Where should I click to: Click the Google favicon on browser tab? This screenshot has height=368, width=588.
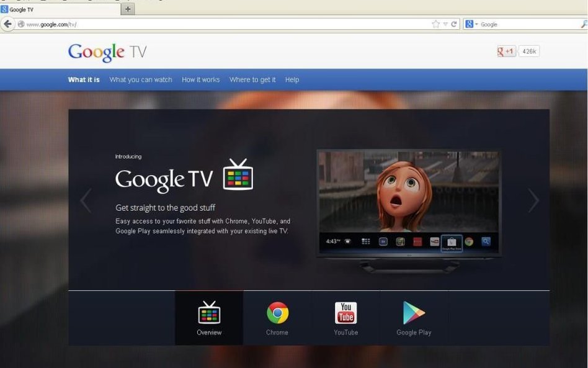[4, 9]
